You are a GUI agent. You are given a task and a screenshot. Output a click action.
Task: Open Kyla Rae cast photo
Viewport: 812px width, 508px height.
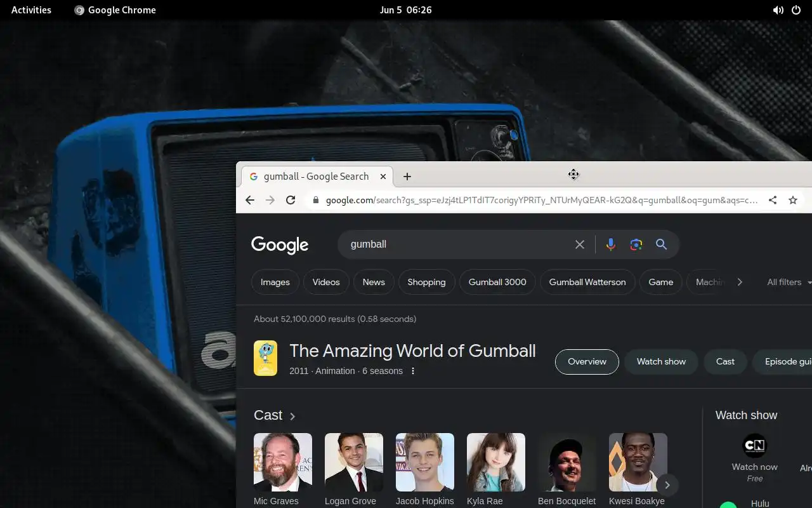[496, 462]
